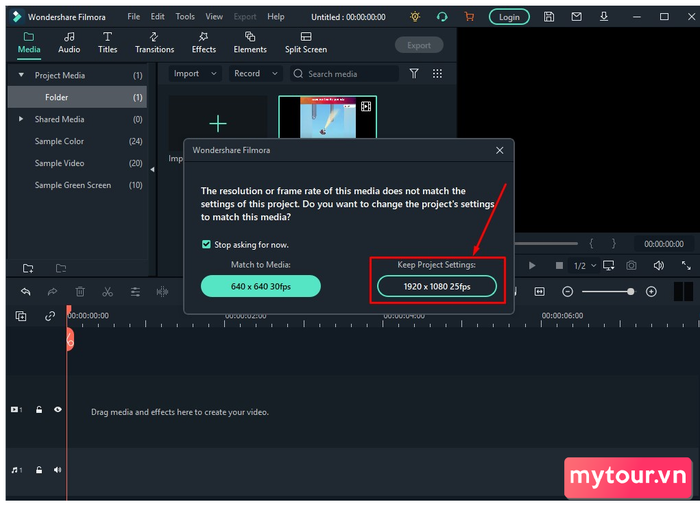Expand the Shared Media tree
The image size is (700, 509).
tap(21, 119)
